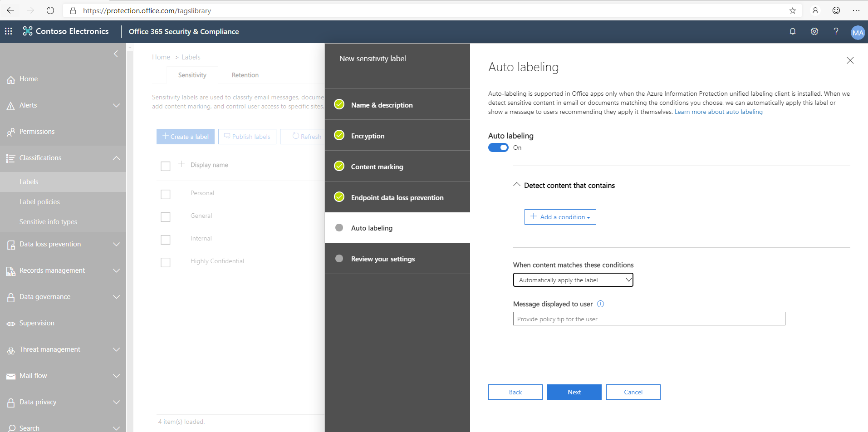Screen dimensions: 868x432
Task: Open the Learn more about auto labeling link
Action: click(718, 111)
